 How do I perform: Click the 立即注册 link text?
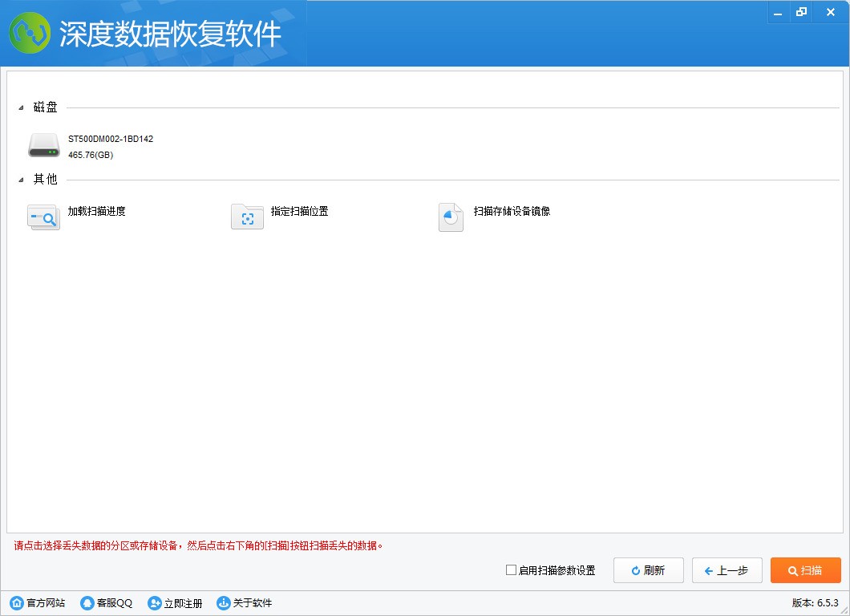pos(184,602)
